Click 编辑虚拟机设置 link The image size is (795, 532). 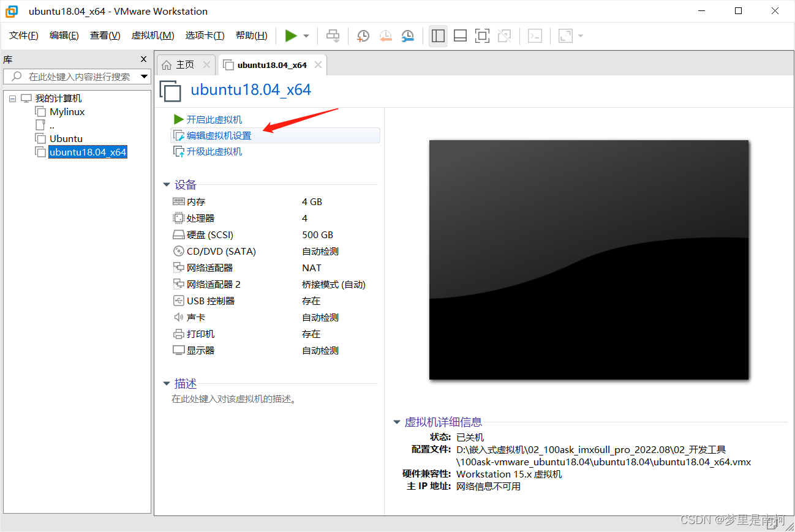coord(219,135)
